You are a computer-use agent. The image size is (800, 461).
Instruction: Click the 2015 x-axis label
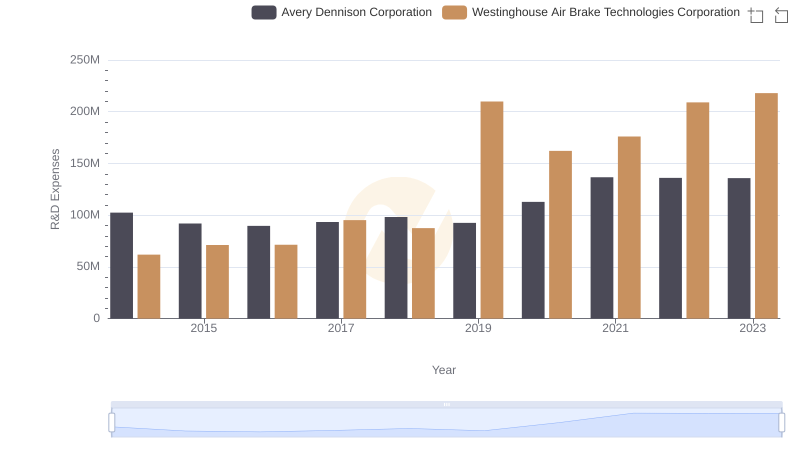point(204,328)
